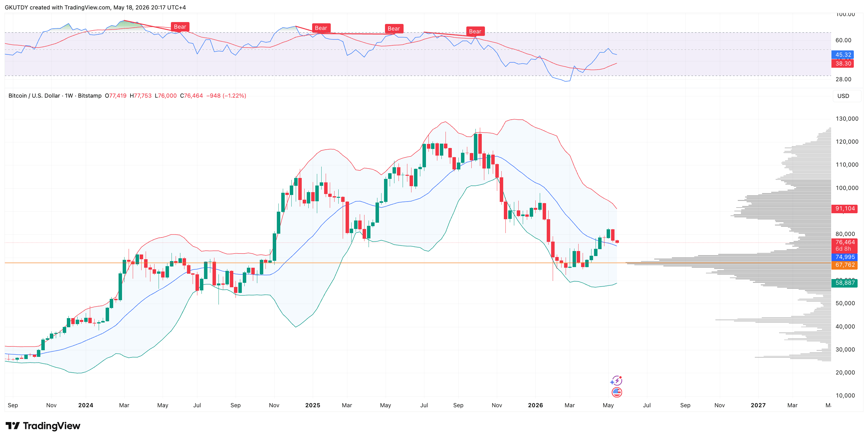Screen dimensions: 868x440
Task: Open the TradingView logo at bottom left
Action: coord(43,426)
